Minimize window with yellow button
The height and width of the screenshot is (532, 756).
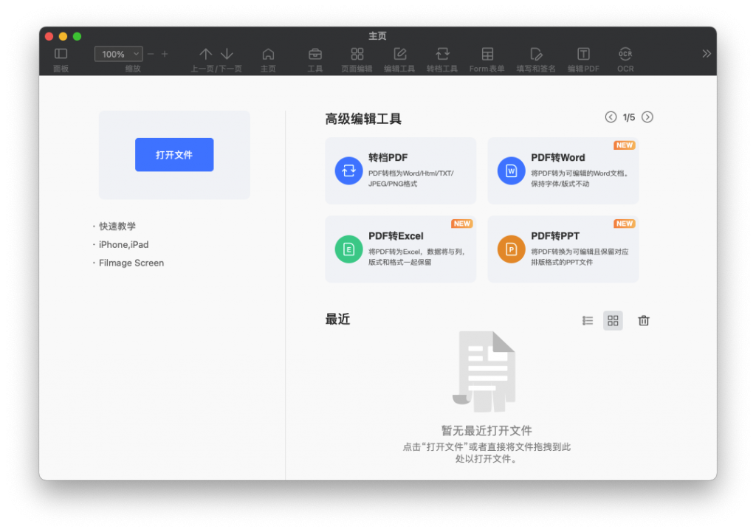63,36
